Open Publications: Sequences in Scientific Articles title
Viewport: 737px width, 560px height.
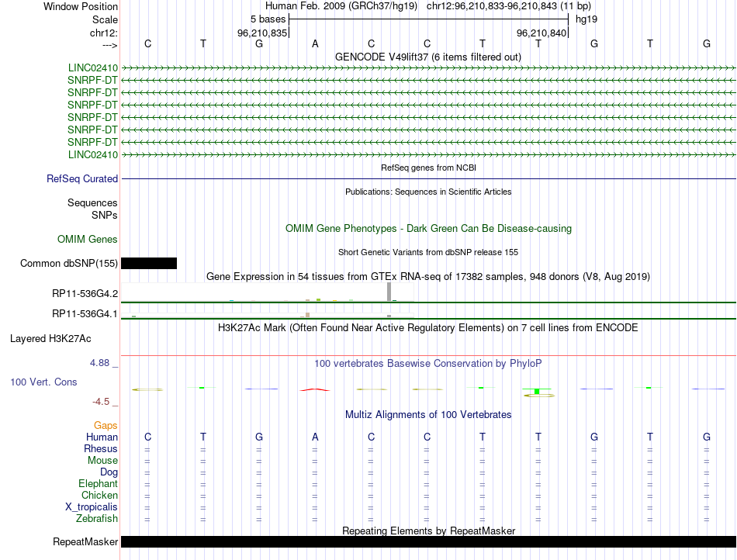[428, 192]
